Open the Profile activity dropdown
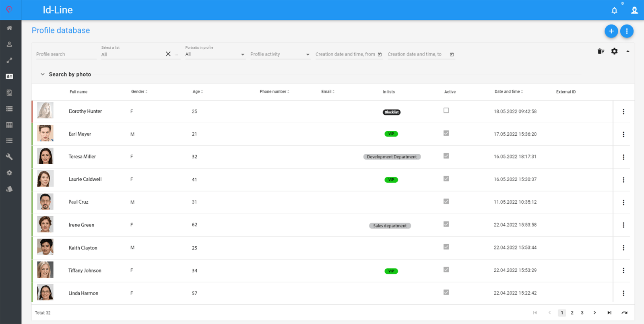644x324 pixels. click(280, 54)
